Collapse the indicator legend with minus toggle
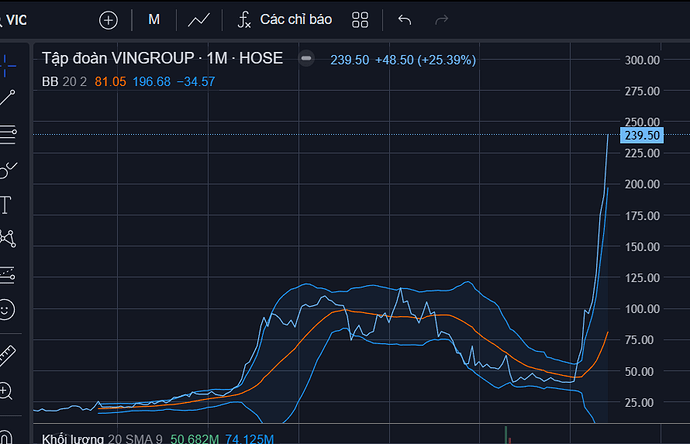The height and width of the screenshot is (444, 690). 306,58
